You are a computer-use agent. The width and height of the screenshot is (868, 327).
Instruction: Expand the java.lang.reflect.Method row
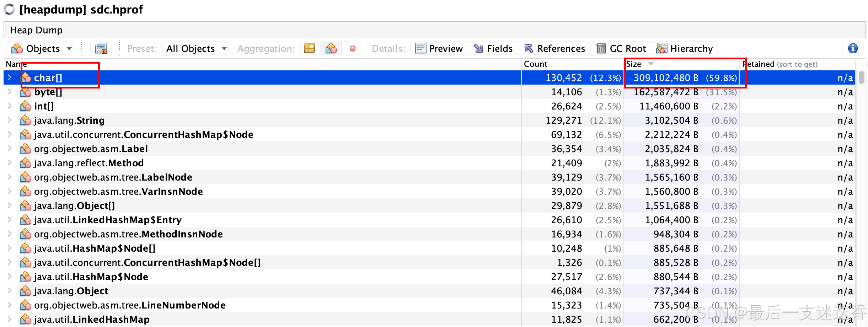click(10, 163)
